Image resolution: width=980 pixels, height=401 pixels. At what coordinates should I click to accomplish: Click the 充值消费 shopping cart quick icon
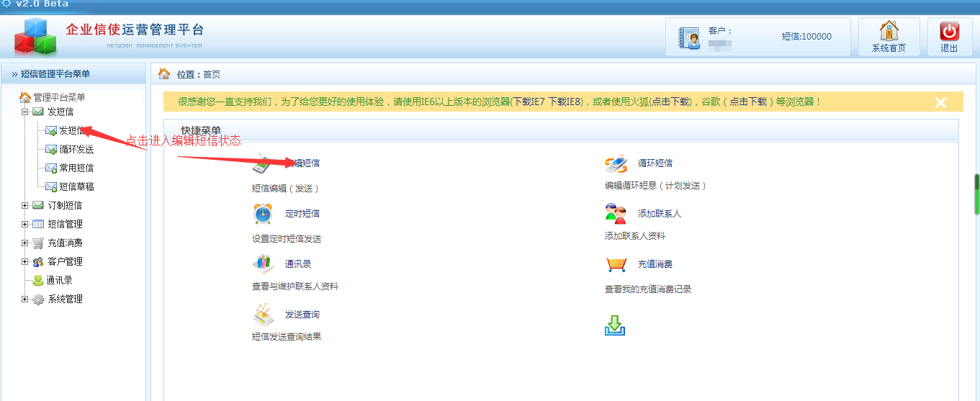coord(616,264)
